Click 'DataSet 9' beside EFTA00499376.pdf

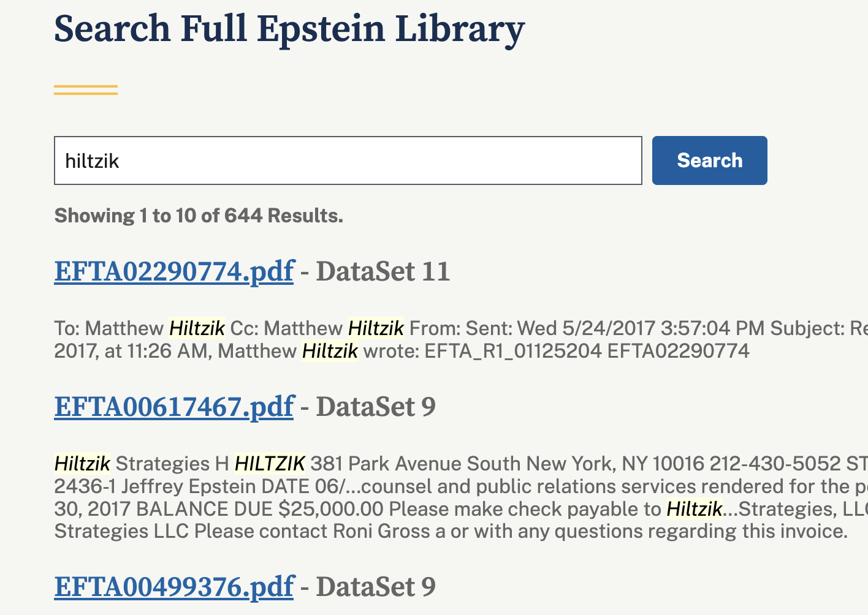click(x=375, y=587)
